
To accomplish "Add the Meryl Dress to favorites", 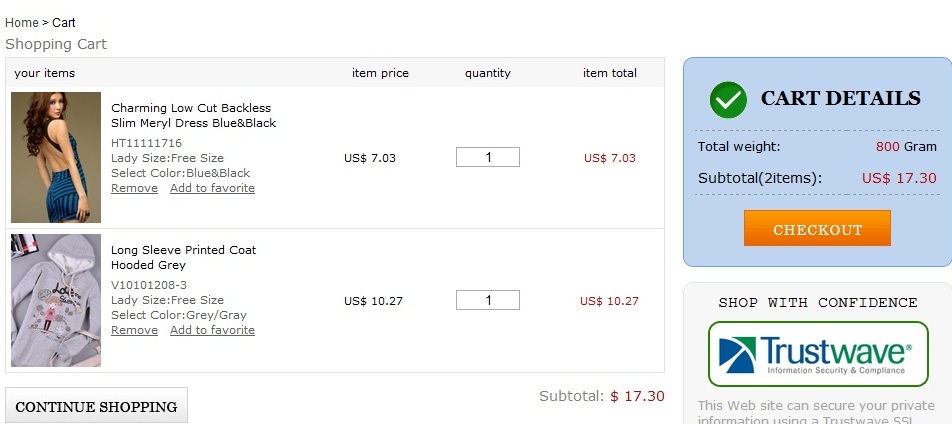I will pos(212,188).
